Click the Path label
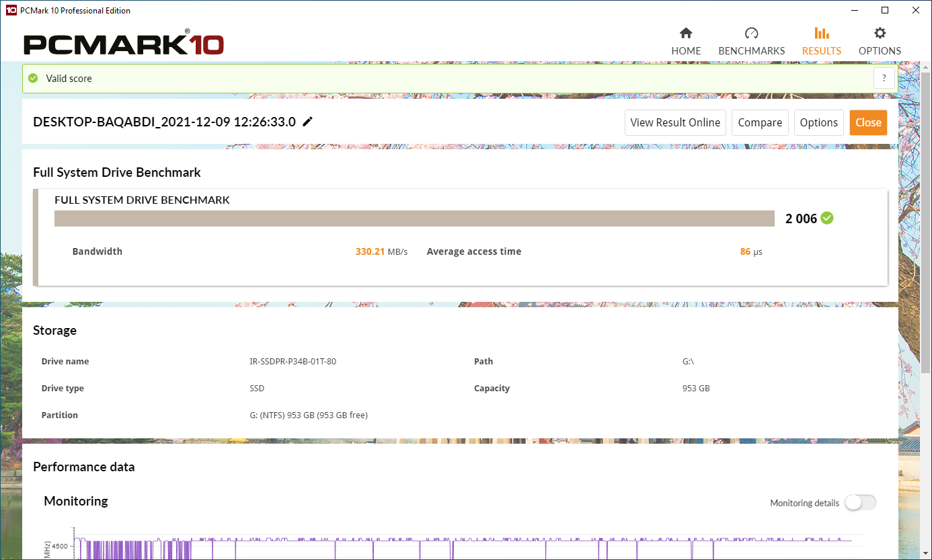 (483, 361)
